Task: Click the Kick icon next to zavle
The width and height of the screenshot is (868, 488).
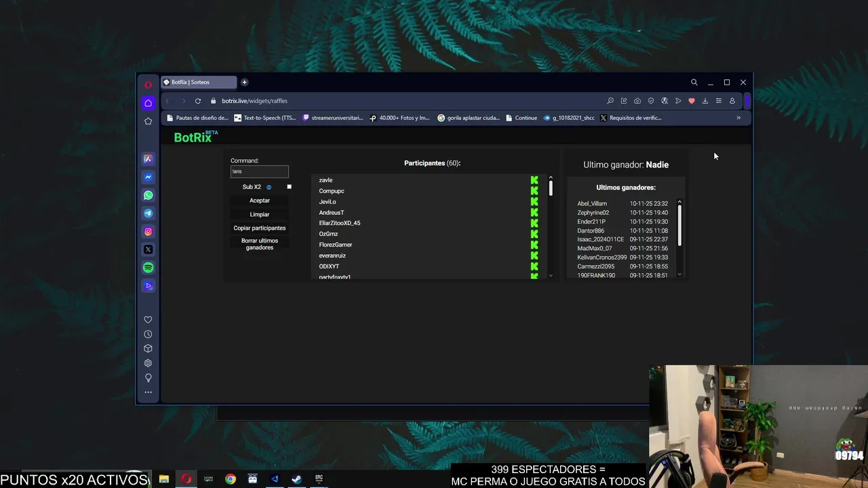Action: coord(534,180)
